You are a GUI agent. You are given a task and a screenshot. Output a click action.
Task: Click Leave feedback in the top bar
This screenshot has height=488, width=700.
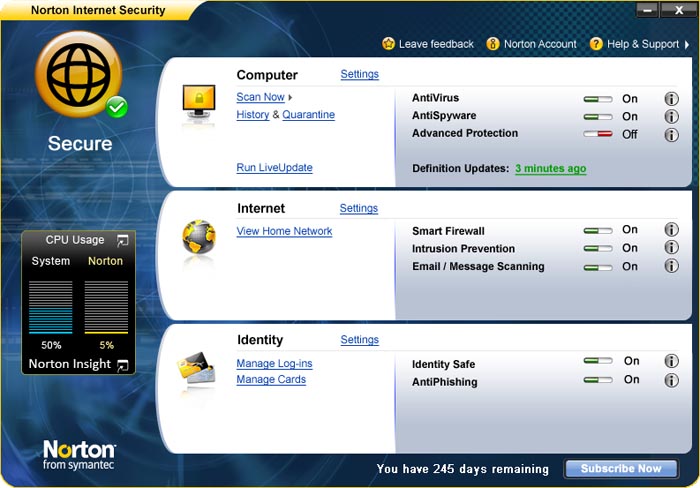point(428,44)
